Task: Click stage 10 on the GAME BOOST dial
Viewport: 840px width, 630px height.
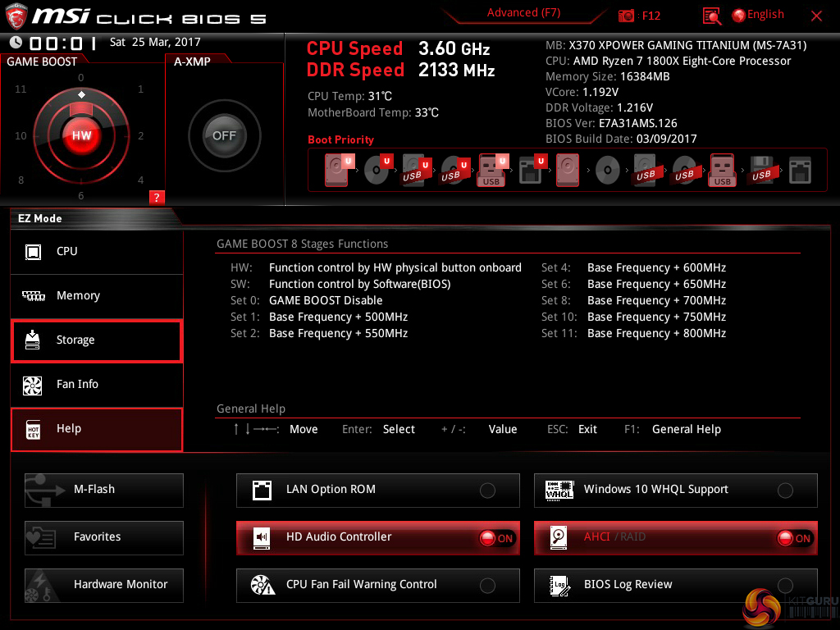Action: pyautogui.click(x=21, y=136)
